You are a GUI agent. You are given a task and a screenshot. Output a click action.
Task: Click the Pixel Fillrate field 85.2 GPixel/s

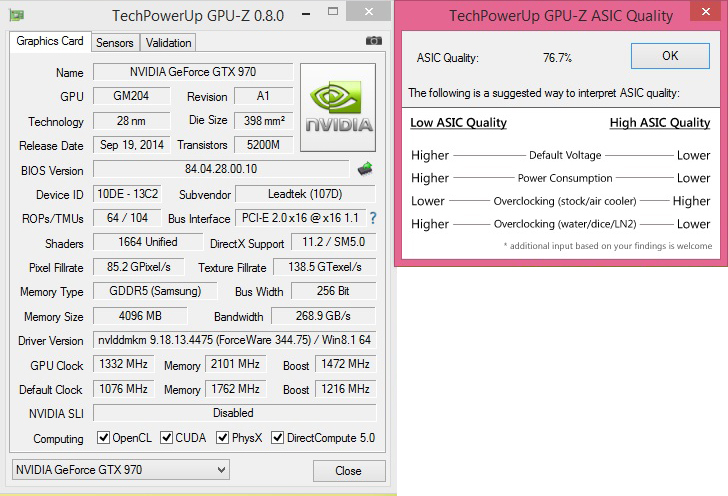138,267
